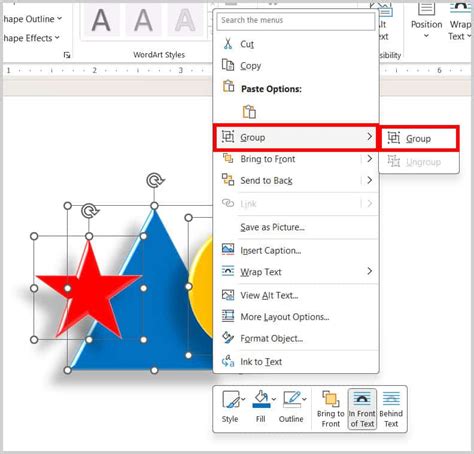Choose More Layout Options entry
The height and width of the screenshot is (454, 474).
pos(295,316)
